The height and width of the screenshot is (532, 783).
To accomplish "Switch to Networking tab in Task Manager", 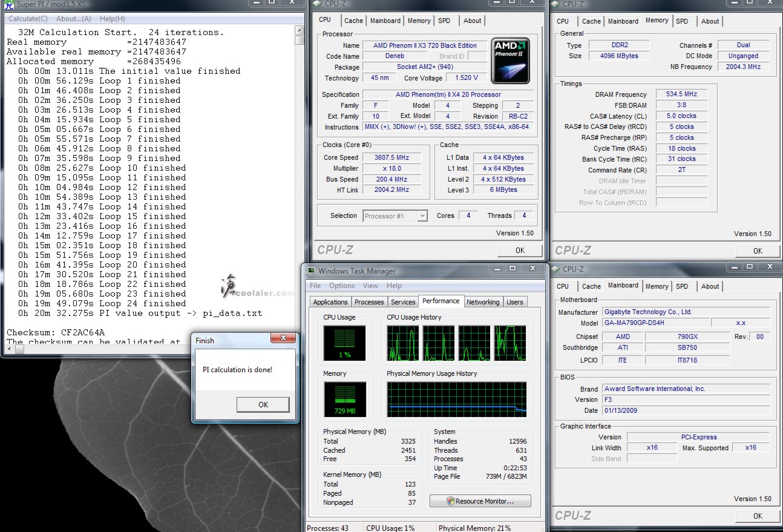I will click(483, 302).
